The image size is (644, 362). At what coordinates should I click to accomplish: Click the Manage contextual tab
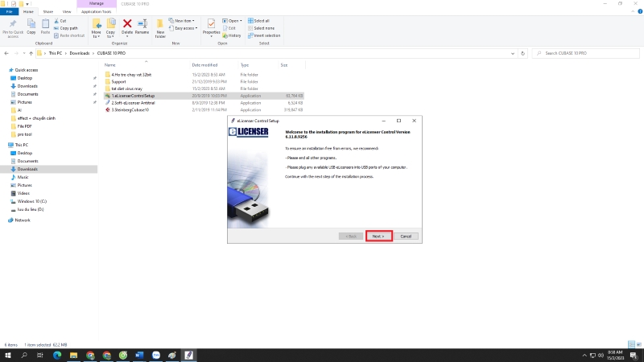tap(96, 4)
